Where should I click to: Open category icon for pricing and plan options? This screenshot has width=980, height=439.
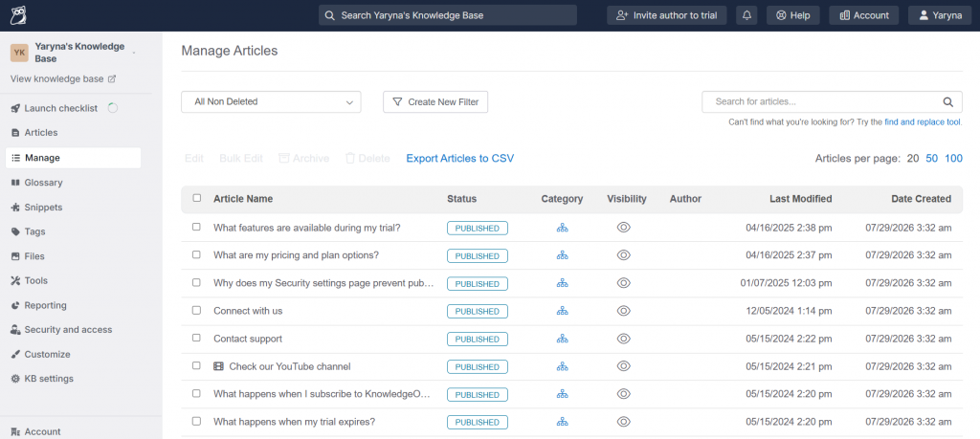click(x=563, y=255)
